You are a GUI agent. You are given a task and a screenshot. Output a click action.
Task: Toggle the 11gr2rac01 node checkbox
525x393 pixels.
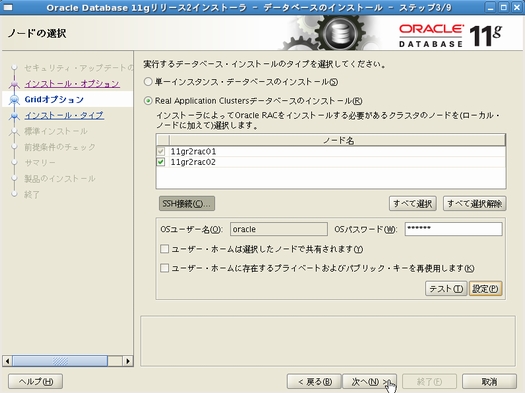[x=161, y=151]
